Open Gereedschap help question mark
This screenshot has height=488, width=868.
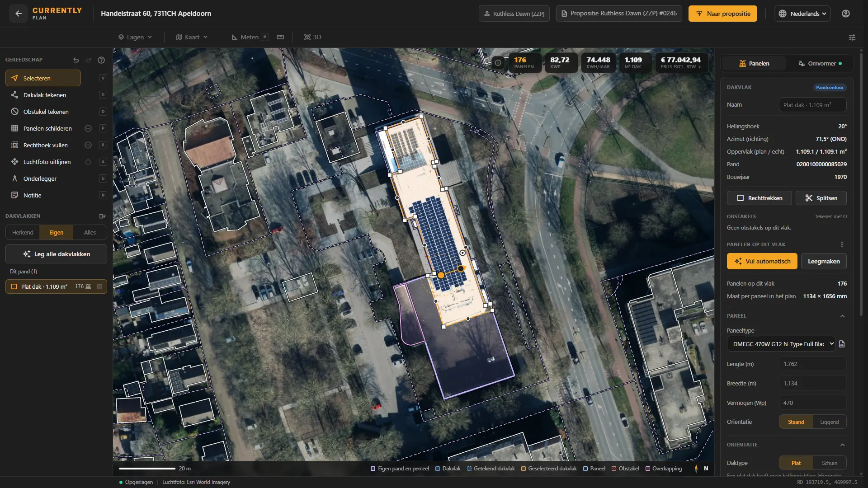pos(101,60)
